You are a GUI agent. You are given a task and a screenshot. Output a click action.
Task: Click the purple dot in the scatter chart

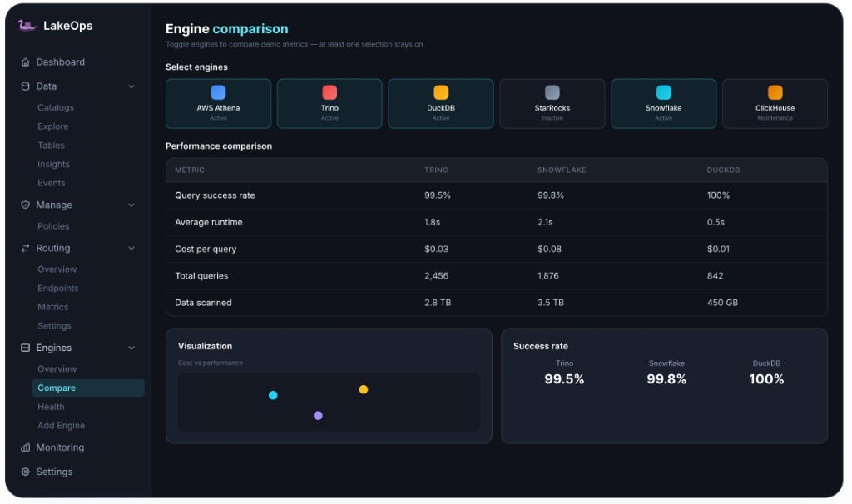pos(319,416)
